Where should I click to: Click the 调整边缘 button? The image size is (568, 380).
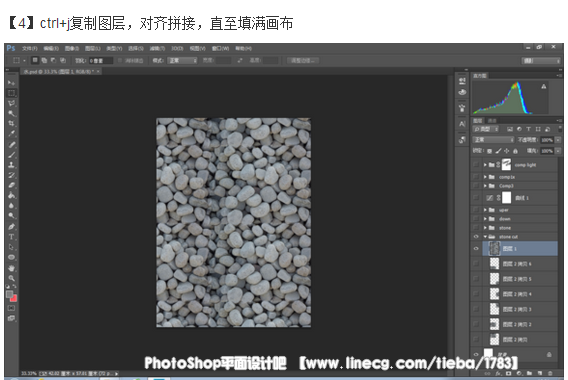pos(303,60)
